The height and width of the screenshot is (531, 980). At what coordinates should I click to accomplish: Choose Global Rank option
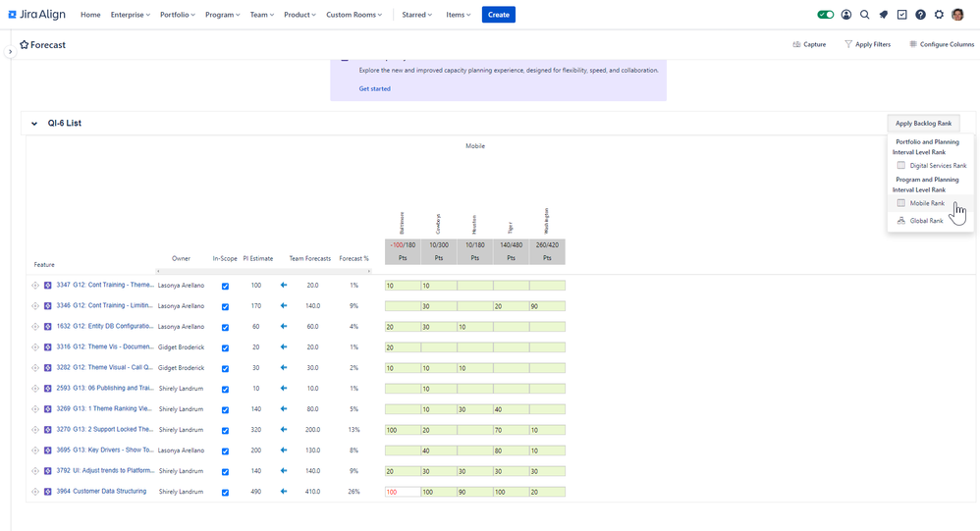926,221
